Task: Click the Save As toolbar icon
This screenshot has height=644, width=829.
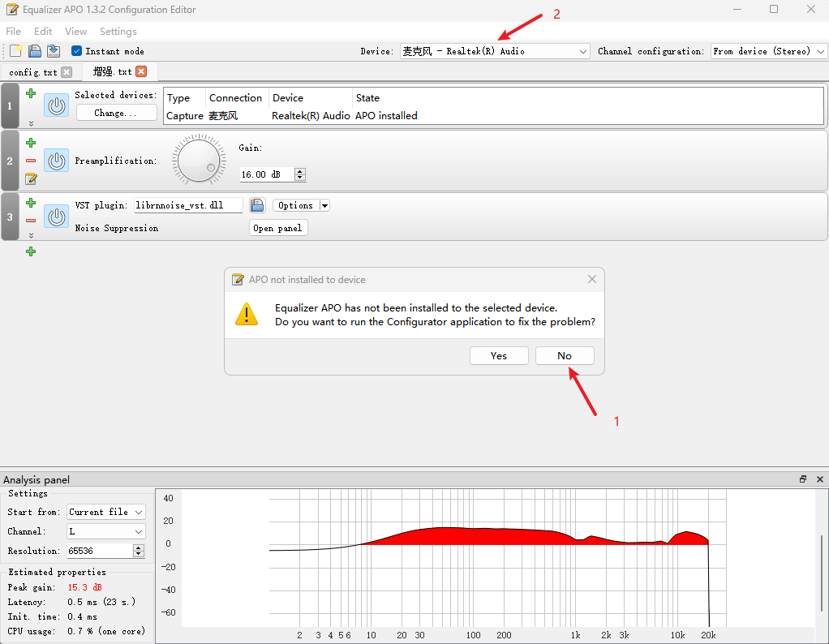Action: (x=54, y=51)
